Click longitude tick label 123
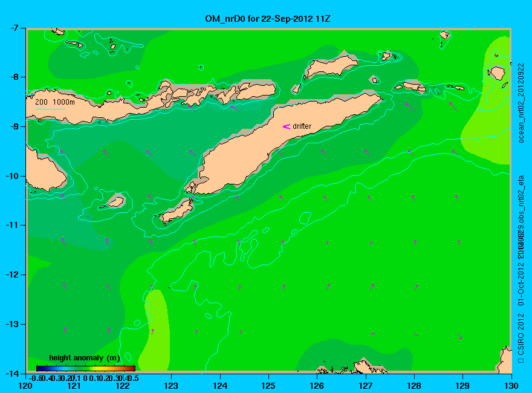 (x=171, y=386)
